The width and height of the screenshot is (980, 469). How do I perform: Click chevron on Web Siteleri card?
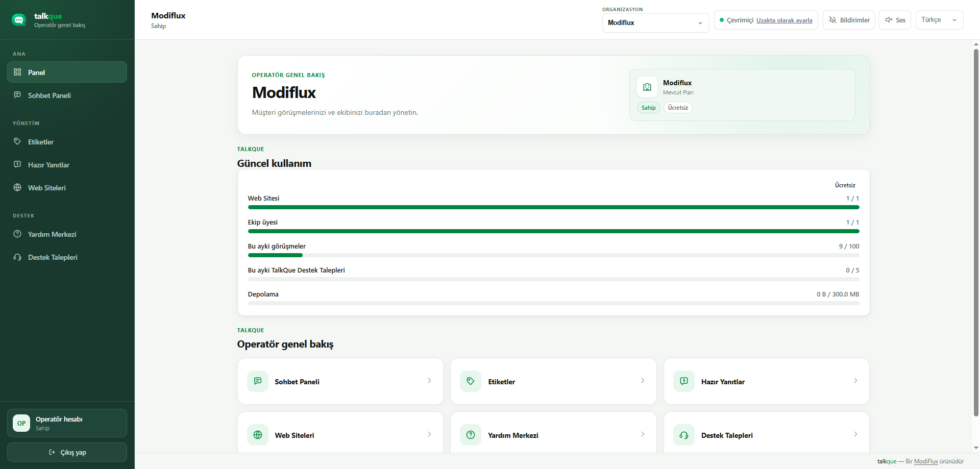point(429,434)
